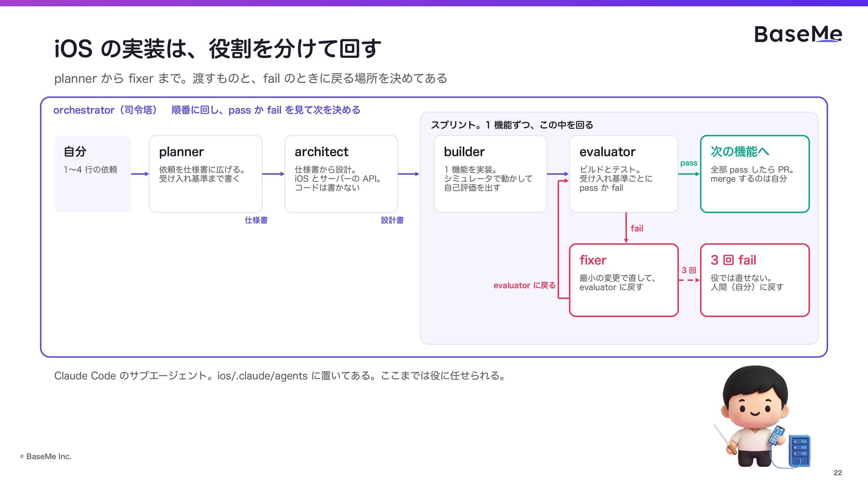This screenshot has width=868, height=488.
Task: Click the BaseMe logo
Action: (798, 34)
